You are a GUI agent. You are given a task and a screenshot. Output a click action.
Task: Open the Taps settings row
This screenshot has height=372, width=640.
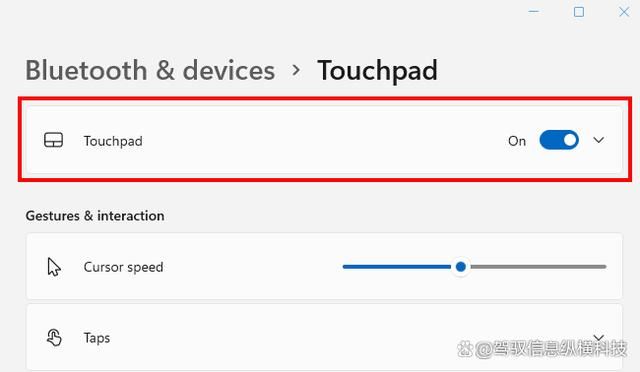click(324, 337)
